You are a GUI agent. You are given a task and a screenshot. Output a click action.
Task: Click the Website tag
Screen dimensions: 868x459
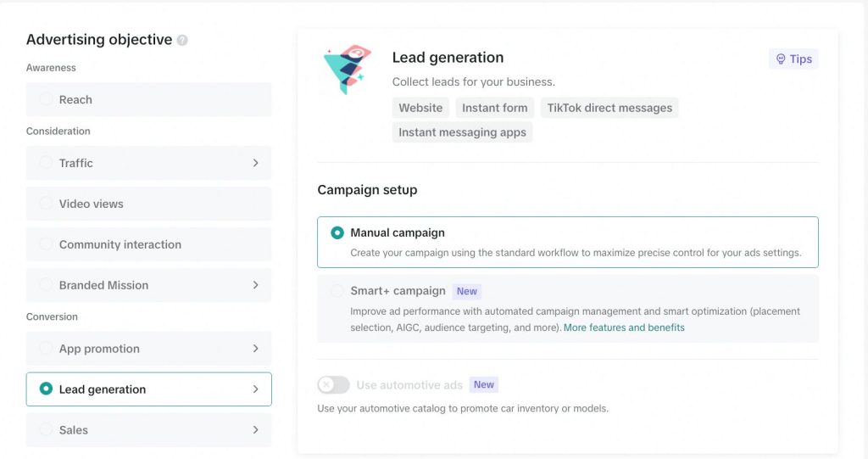pyautogui.click(x=420, y=108)
